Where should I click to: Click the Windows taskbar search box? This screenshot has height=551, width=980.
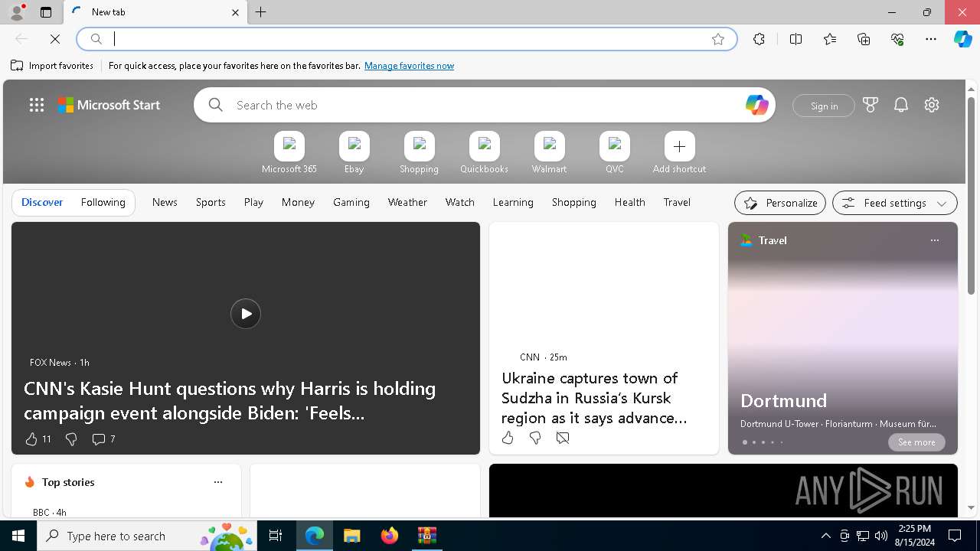coord(147,536)
